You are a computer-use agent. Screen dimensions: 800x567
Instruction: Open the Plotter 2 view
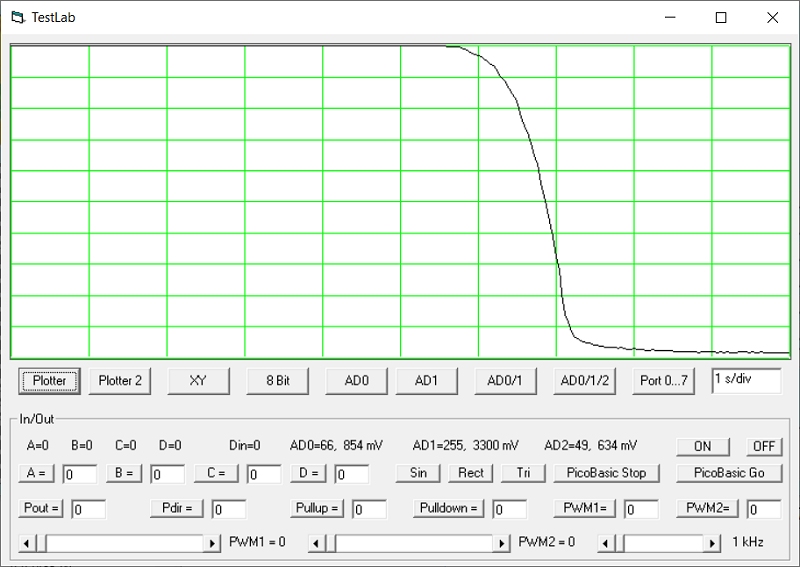120,381
